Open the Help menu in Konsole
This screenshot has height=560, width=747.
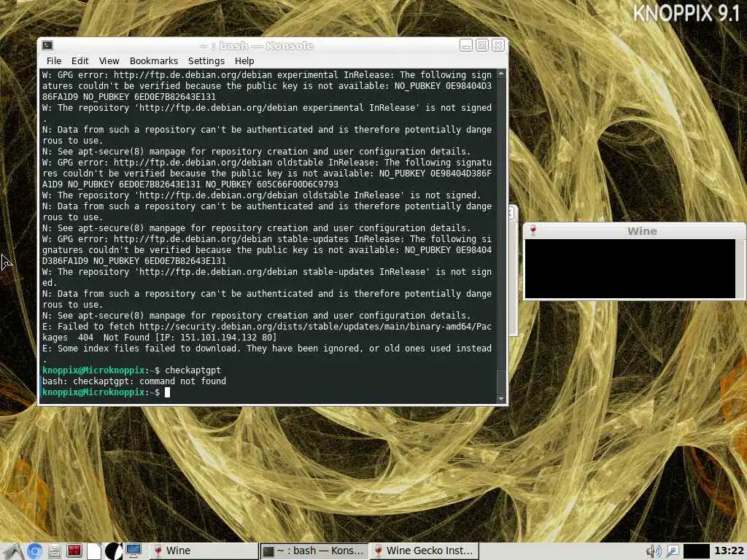[244, 61]
